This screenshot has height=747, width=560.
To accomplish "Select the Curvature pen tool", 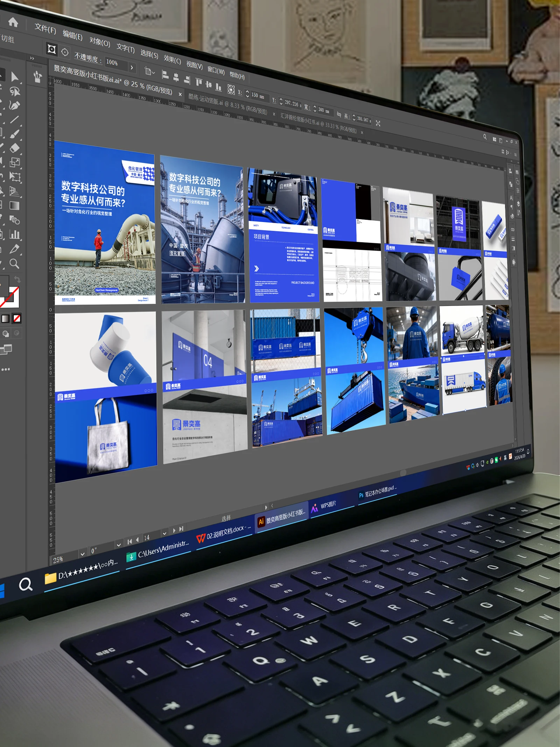I will (x=15, y=105).
